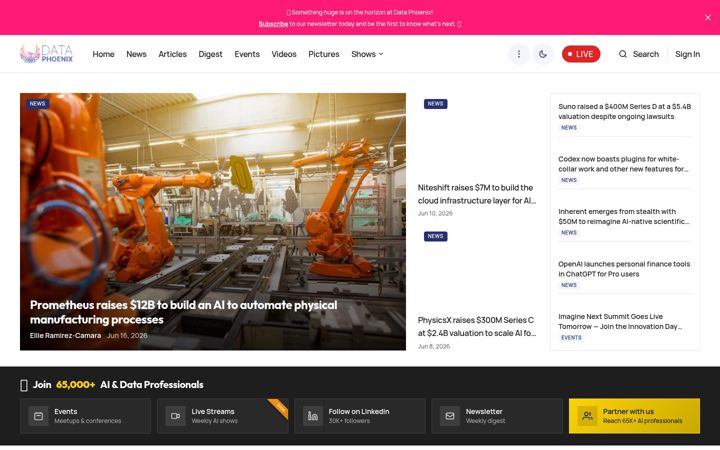The image size is (720, 450).
Task: Click the EVENTS tag under Imagine Next
Action: pos(571,338)
